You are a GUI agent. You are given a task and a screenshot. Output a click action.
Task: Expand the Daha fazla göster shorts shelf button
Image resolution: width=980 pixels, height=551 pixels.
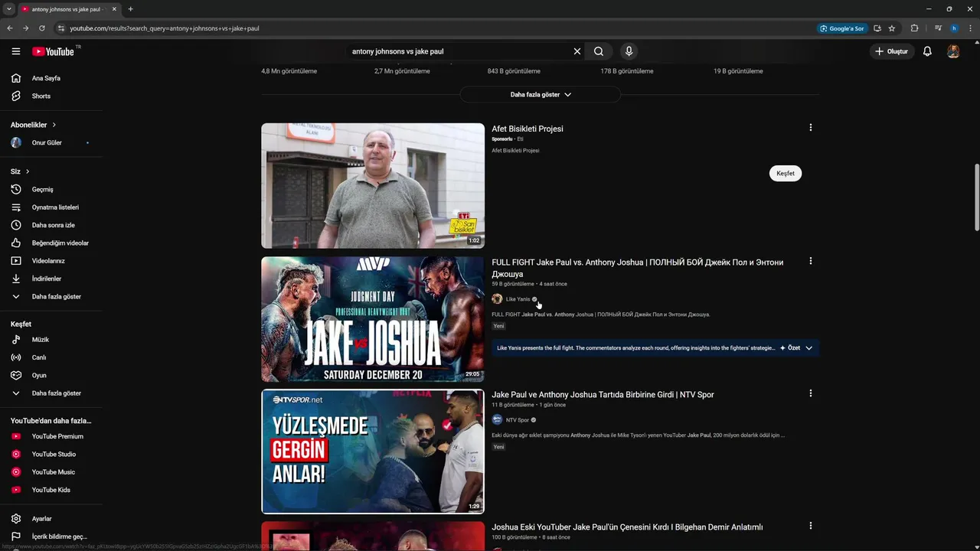tap(541, 94)
